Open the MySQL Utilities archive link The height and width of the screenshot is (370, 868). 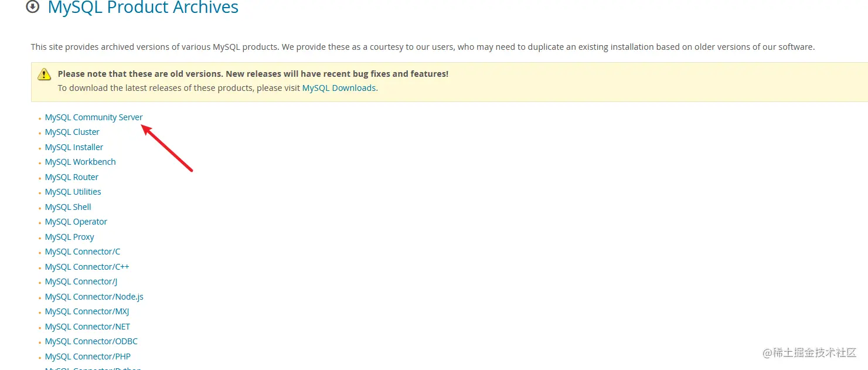tap(73, 192)
